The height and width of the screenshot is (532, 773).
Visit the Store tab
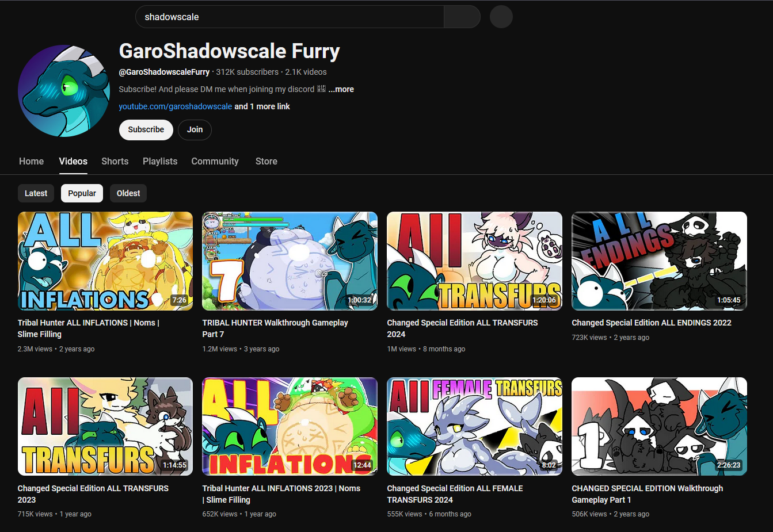[x=266, y=162]
